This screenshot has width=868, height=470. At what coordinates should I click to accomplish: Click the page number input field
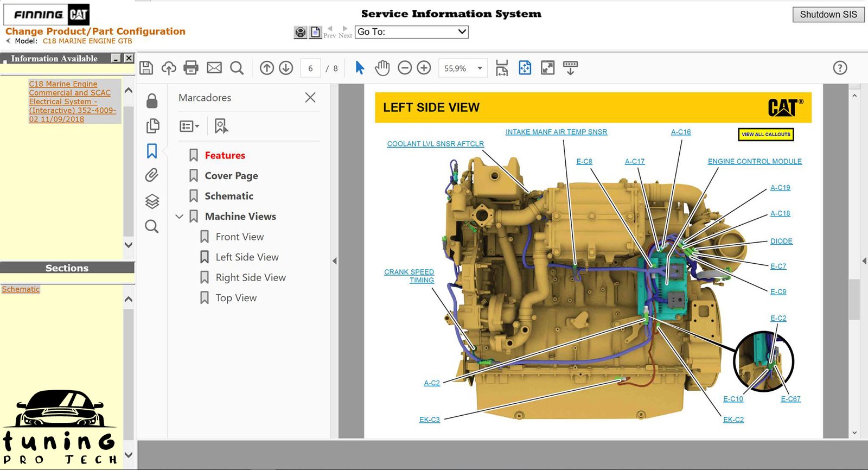[310, 68]
